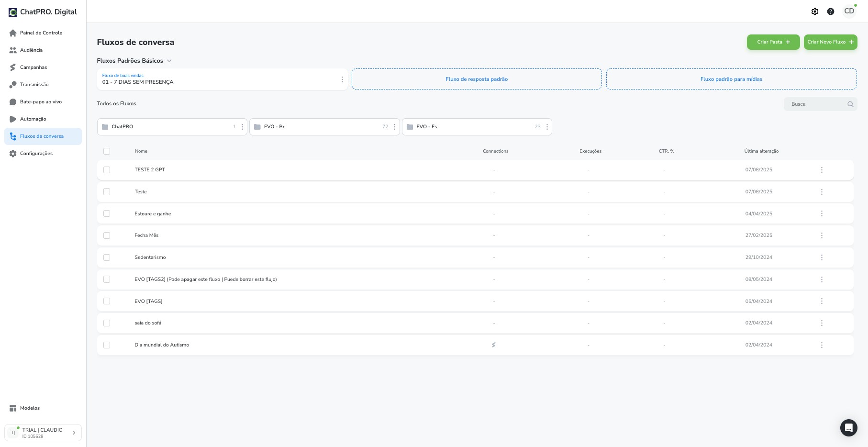The image size is (868, 447).
Task: Open row menu for Fecha Mês
Action: (x=822, y=235)
